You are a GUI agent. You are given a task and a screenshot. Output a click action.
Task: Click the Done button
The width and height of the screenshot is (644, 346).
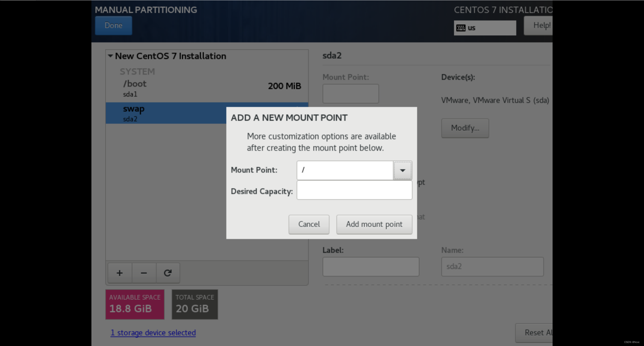click(x=113, y=25)
